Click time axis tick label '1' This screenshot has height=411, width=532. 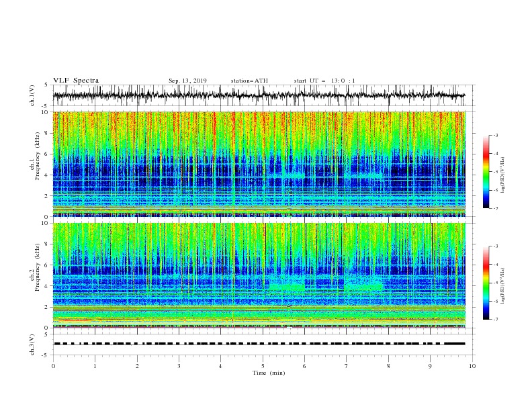point(95,366)
